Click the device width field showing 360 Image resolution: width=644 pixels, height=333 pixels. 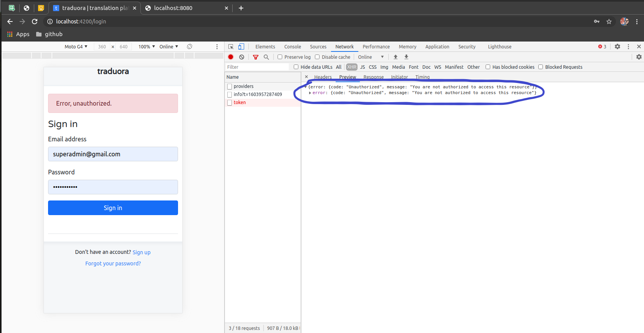tap(102, 46)
